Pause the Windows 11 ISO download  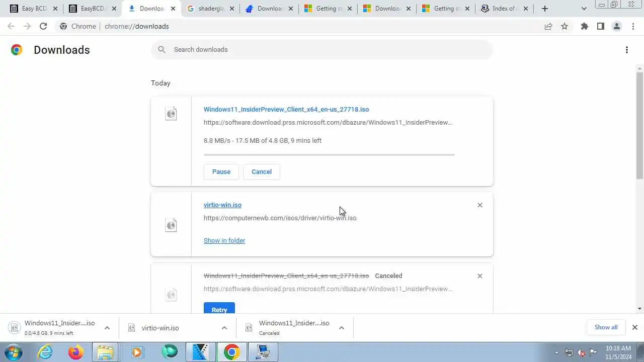coord(221,171)
